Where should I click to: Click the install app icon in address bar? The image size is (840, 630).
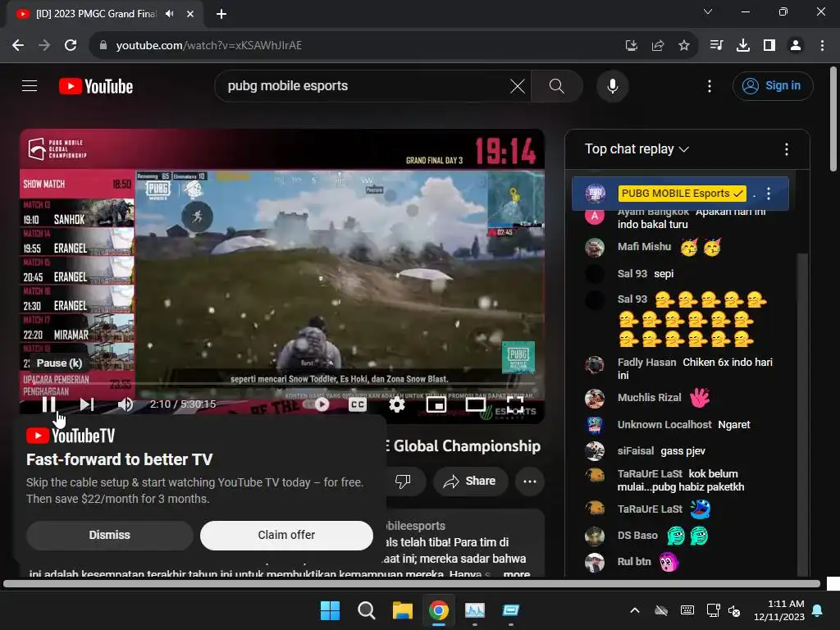point(631,46)
